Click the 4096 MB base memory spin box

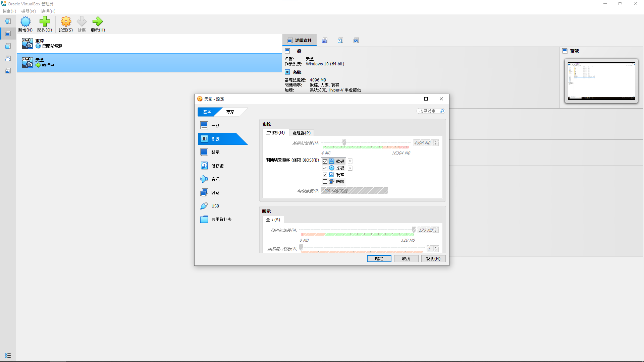pos(425,143)
